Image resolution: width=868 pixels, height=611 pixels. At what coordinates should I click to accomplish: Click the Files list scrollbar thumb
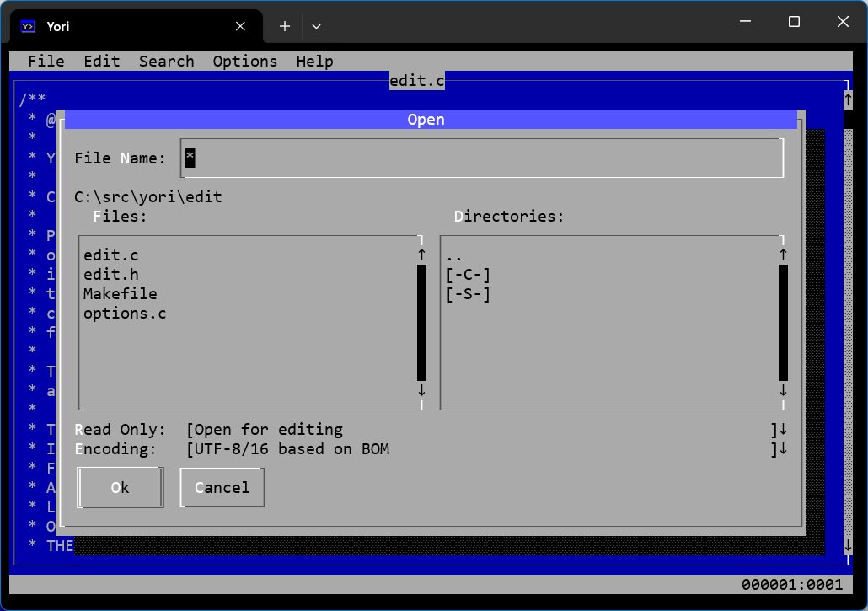422,323
